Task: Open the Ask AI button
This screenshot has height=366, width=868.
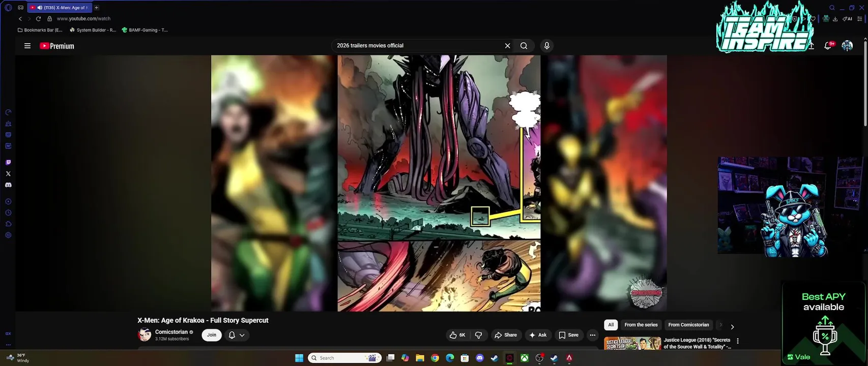Action: point(538,335)
